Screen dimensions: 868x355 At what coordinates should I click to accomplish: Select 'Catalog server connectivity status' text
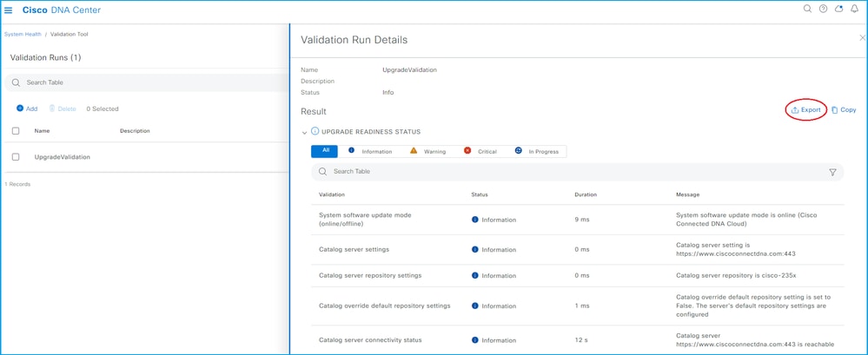click(x=370, y=340)
